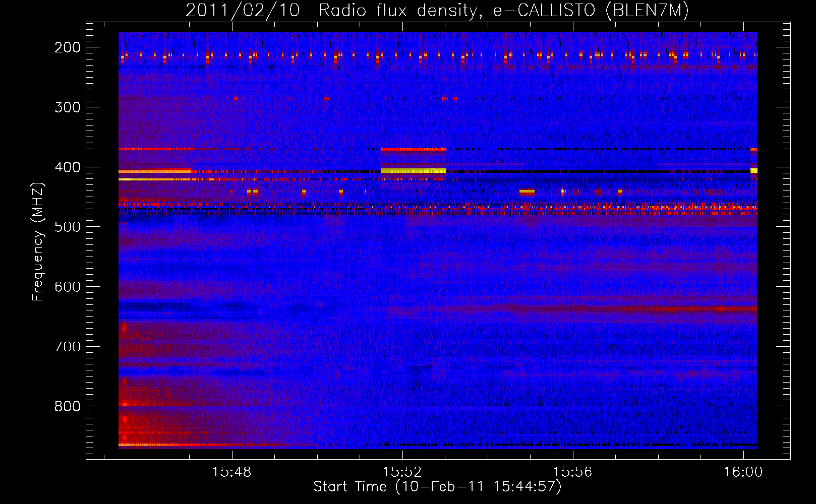Click the '800' frequency tick label

click(68, 406)
